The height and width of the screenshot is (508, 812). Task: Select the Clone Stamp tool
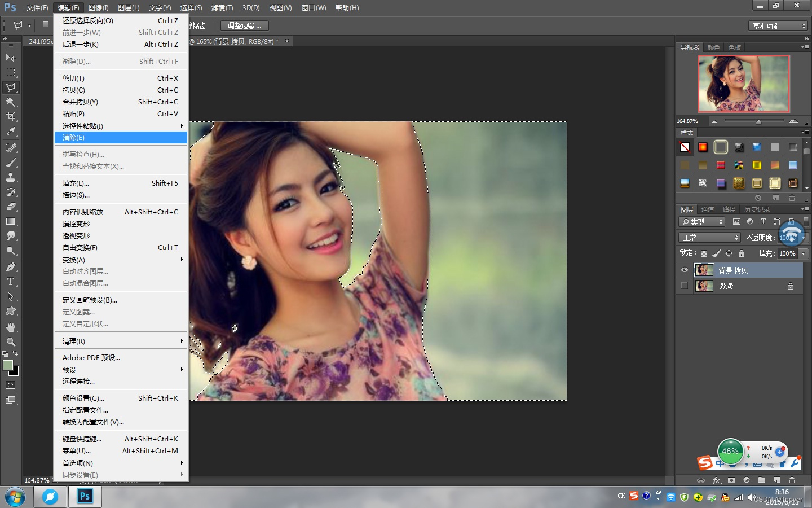[11, 177]
